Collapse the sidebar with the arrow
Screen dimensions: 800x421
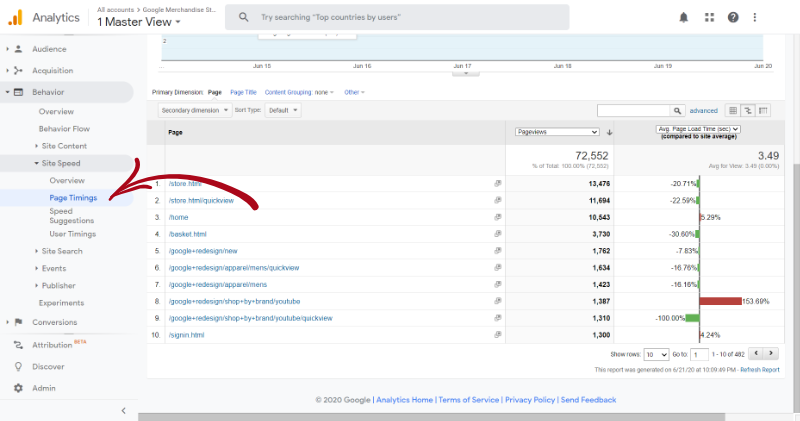pos(123,410)
